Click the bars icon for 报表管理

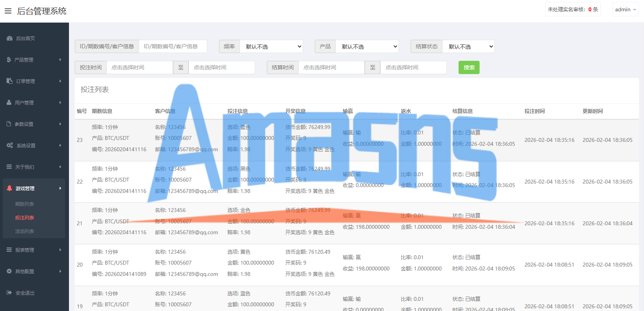(9, 250)
